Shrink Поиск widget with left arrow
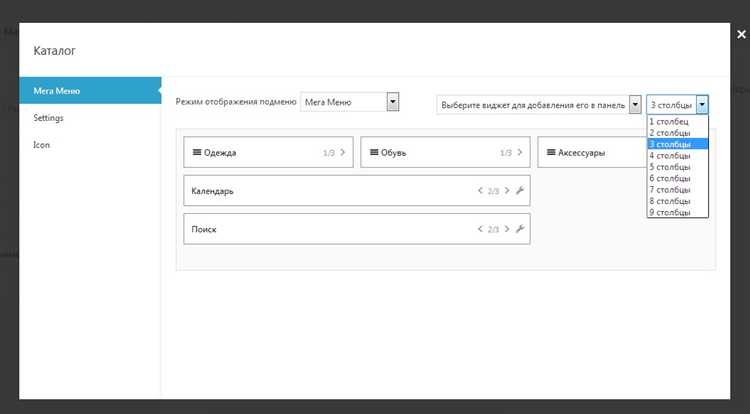This screenshot has height=414, width=750. click(x=480, y=229)
